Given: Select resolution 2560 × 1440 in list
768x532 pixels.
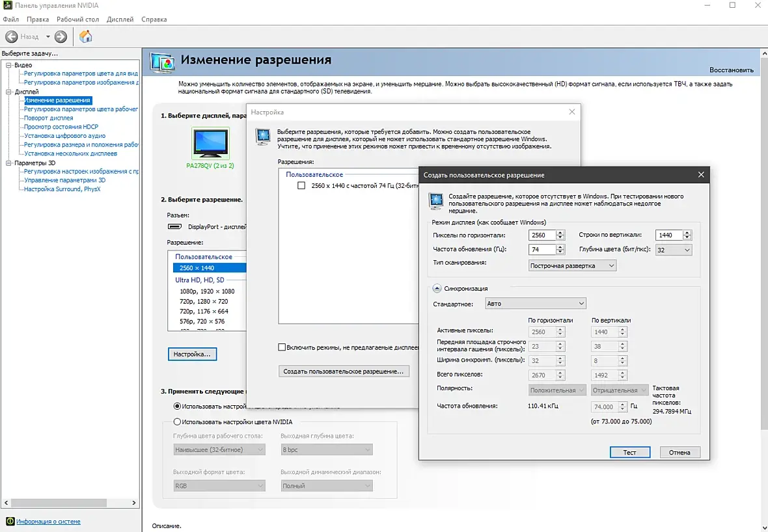Looking at the screenshot, I should point(209,268).
